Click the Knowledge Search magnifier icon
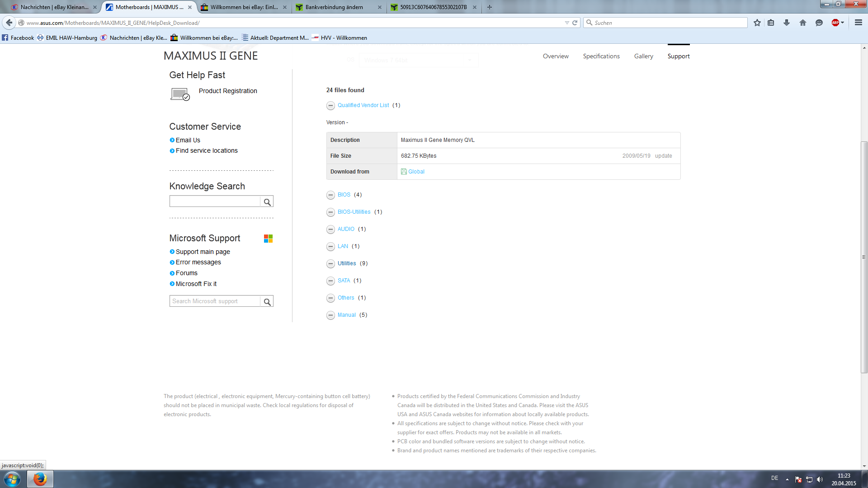This screenshot has width=868, height=488. 267,202
